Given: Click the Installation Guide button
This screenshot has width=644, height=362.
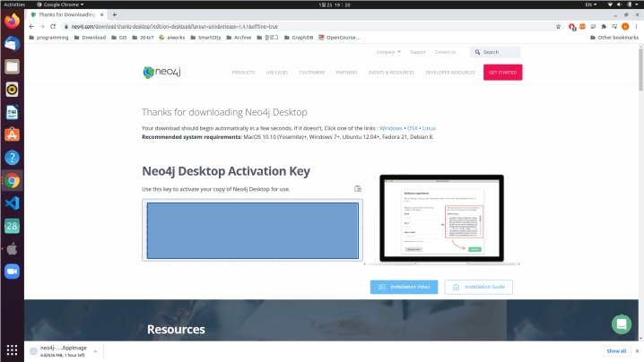Looking at the screenshot, I should [x=478, y=287].
